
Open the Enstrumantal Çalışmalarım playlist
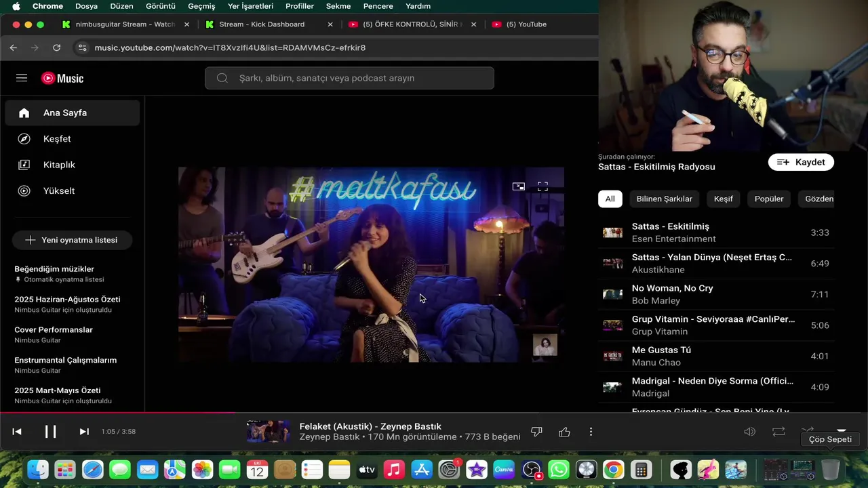(73, 365)
